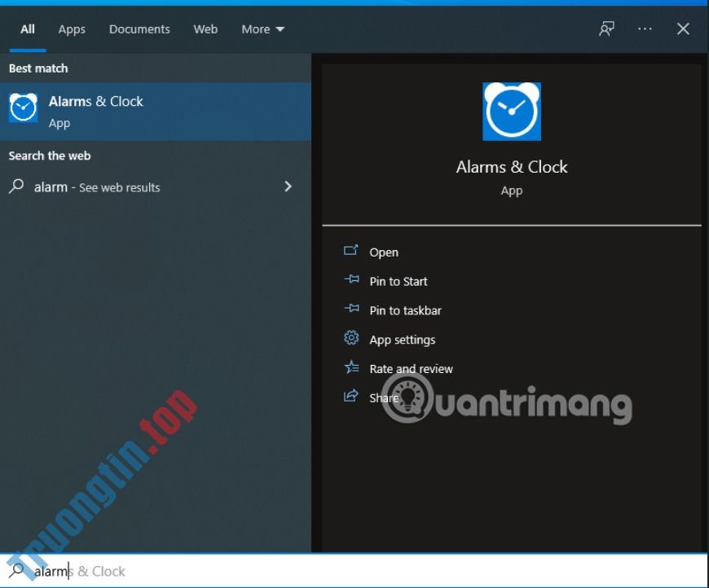Click the ellipsis options icon
This screenshot has height=588, width=709.
[x=645, y=28]
